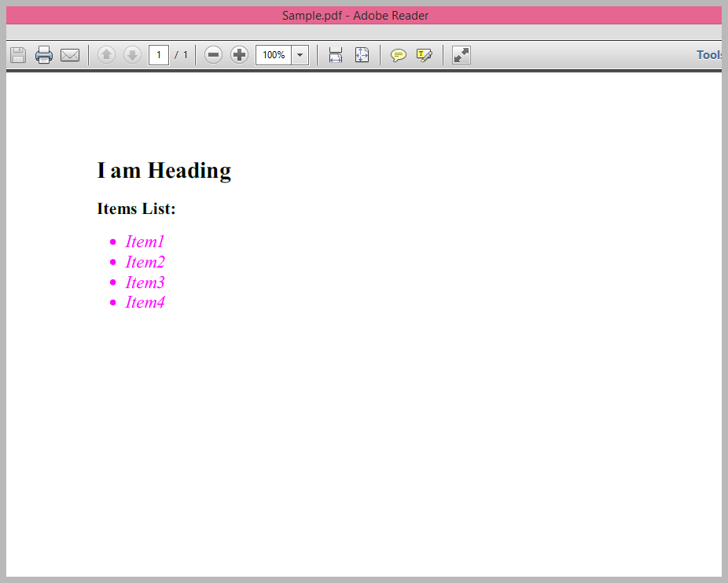
Task: Zoom out with minus button
Action: tap(213, 55)
